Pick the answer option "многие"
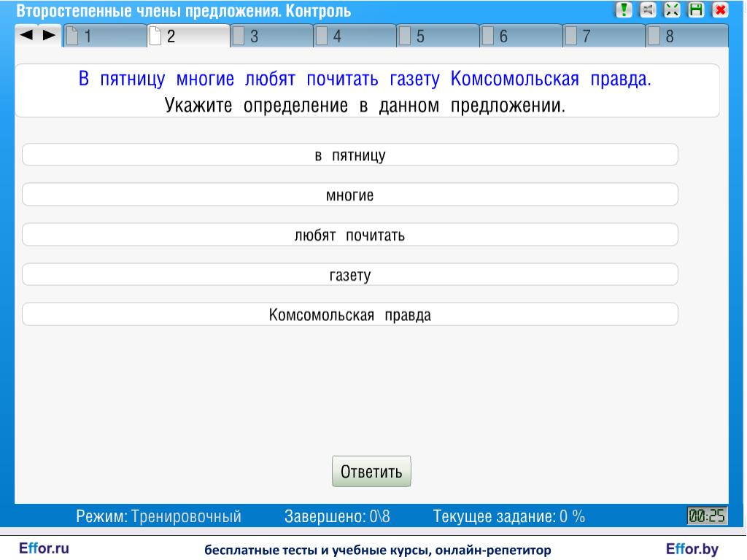The width and height of the screenshot is (747, 560). 350,195
